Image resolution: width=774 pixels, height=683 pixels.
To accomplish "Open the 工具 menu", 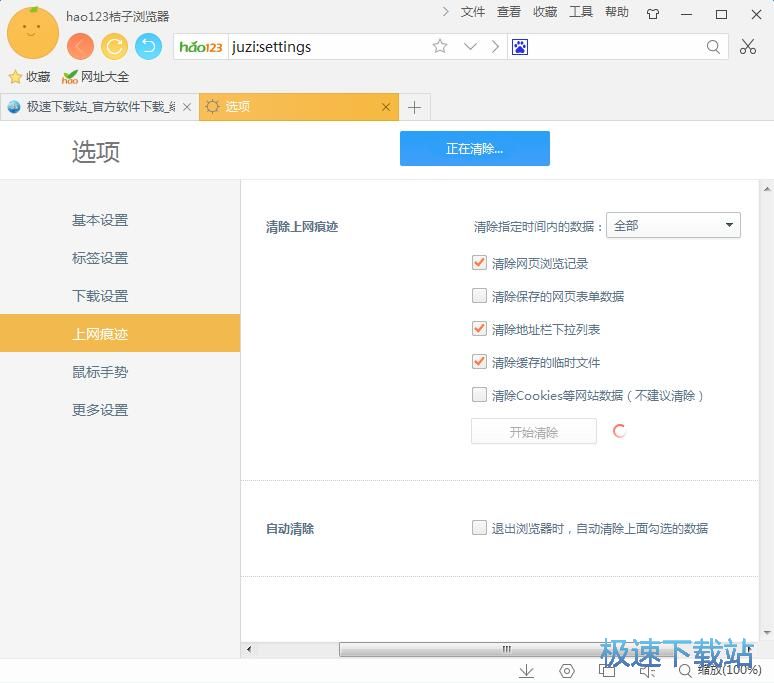I will [581, 12].
